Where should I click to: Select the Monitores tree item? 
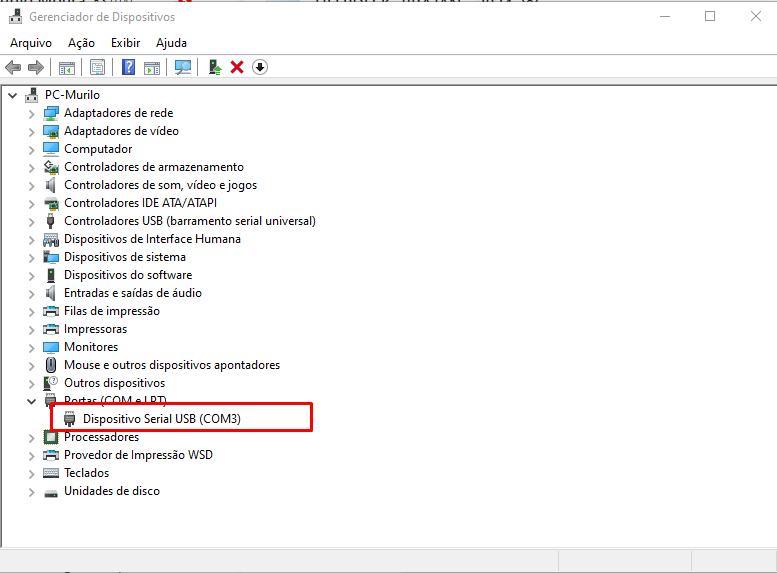point(91,347)
